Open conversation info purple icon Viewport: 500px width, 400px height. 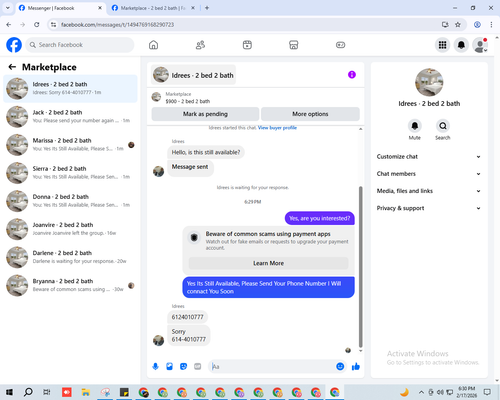(352, 75)
